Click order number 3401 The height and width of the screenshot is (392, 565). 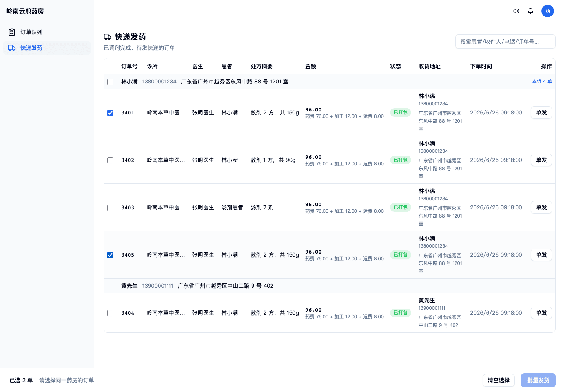[x=128, y=113]
